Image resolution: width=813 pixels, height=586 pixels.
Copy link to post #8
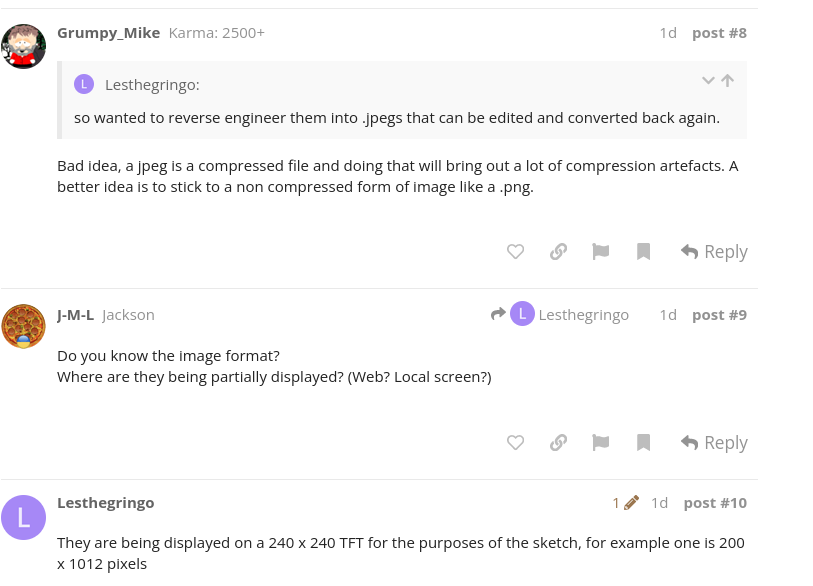click(x=559, y=252)
